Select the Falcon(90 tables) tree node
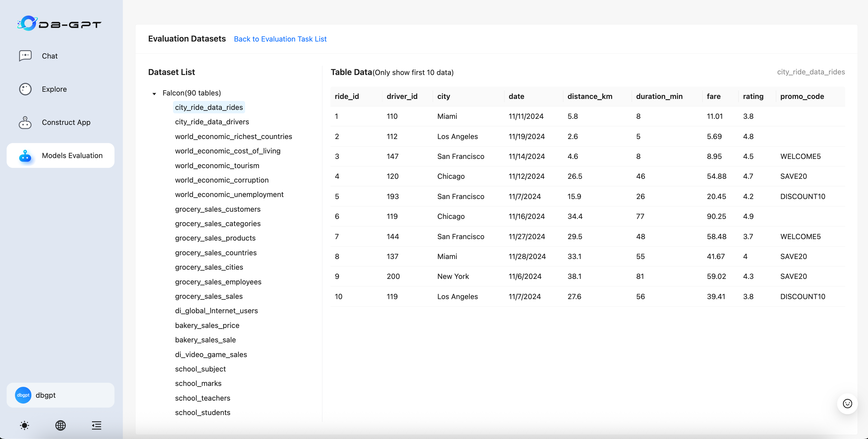868x439 pixels. point(191,93)
